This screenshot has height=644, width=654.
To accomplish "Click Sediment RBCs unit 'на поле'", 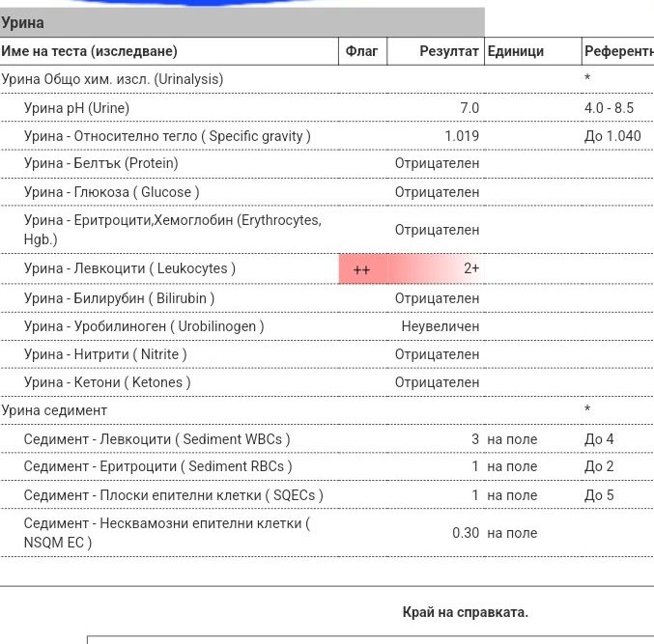I will pos(512,466).
